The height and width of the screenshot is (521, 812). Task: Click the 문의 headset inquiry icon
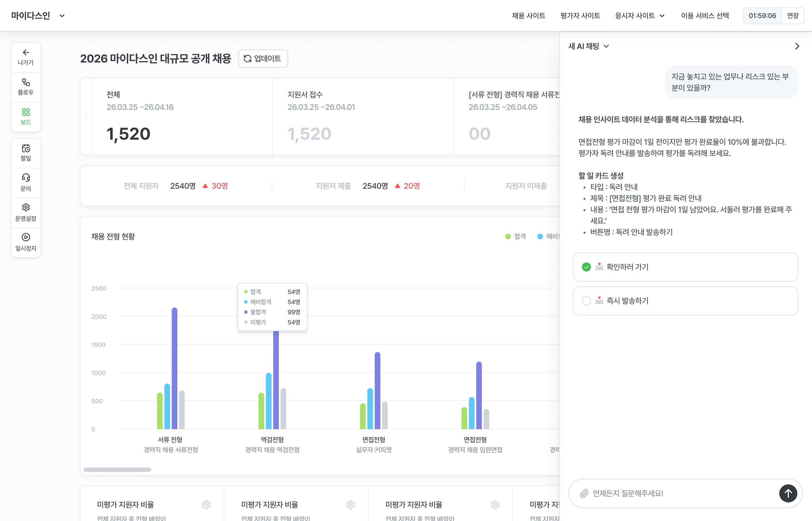(x=26, y=178)
